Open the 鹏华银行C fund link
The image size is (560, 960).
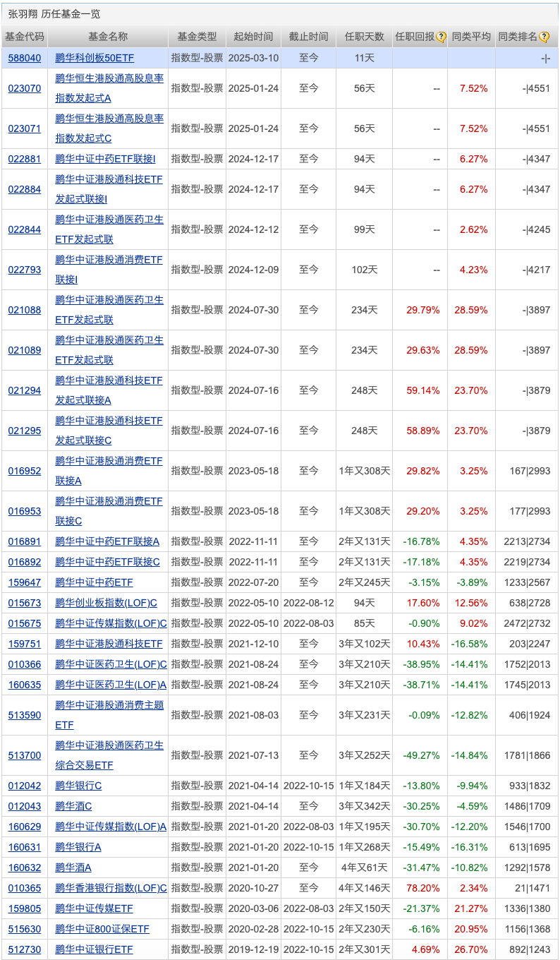coord(78,786)
